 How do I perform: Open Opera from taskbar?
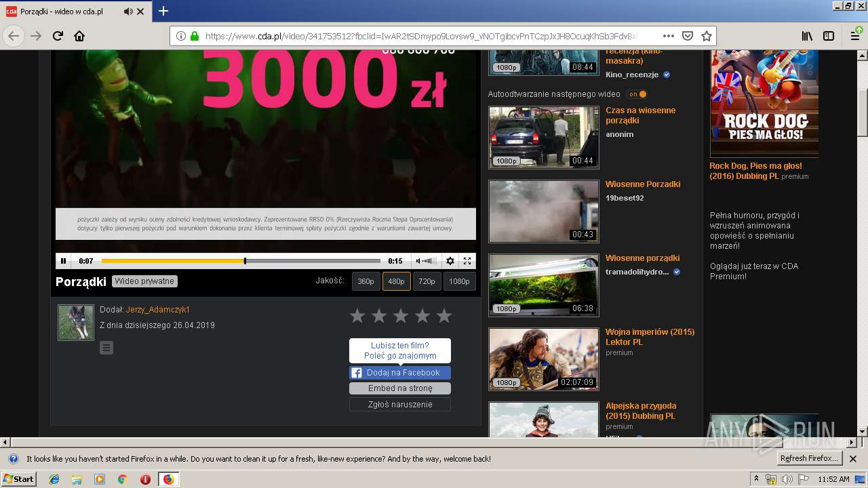[x=145, y=479]
